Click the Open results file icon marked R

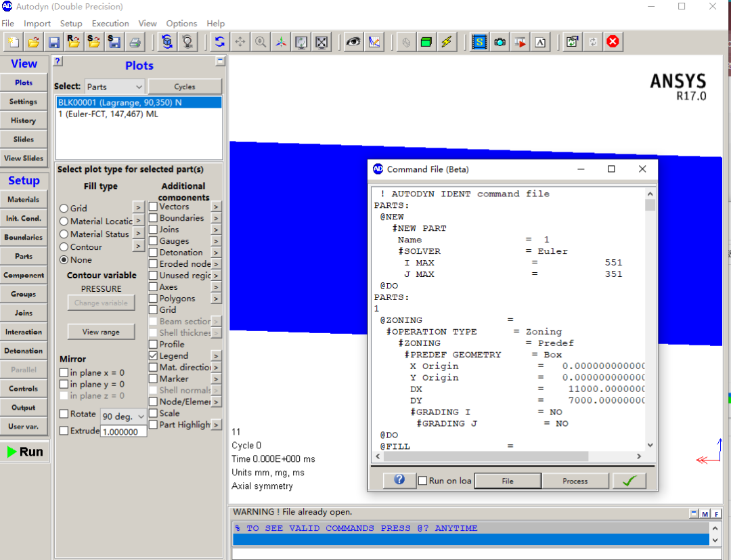click(74, 42)
